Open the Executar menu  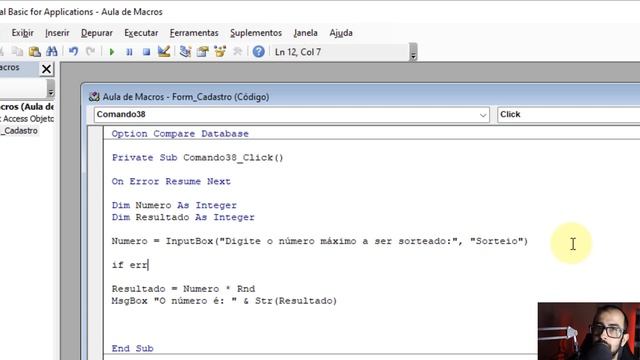point(141,33)
